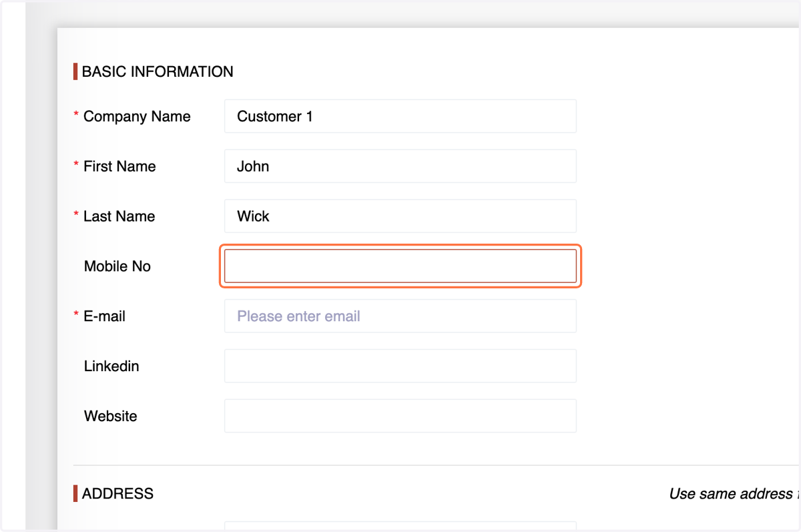This screenshot has width=801, height=532.
Task: Click the Linkedin label
Action: click(x=111, y=366)
